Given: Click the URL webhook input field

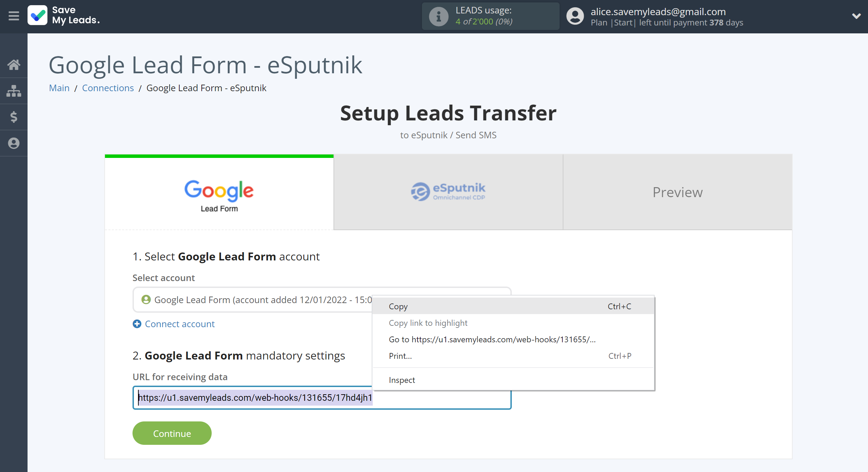Looking at the screenshot, I should point(321,398).
